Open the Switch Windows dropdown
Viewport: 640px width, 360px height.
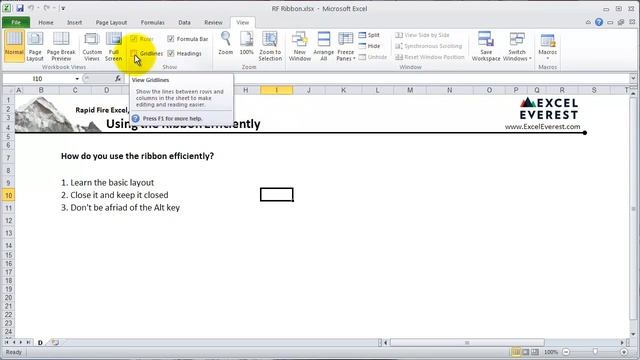point(517,46)
